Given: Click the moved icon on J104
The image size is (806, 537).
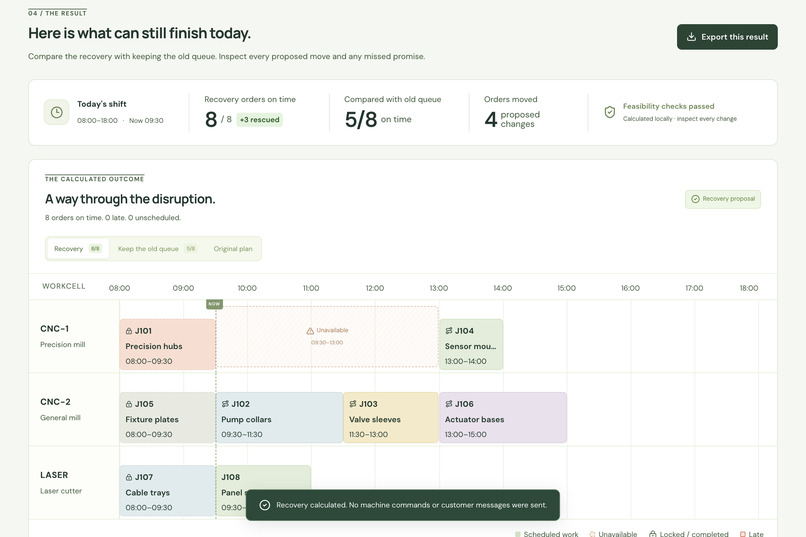Looking at the screenshot, I should [449, 331].
